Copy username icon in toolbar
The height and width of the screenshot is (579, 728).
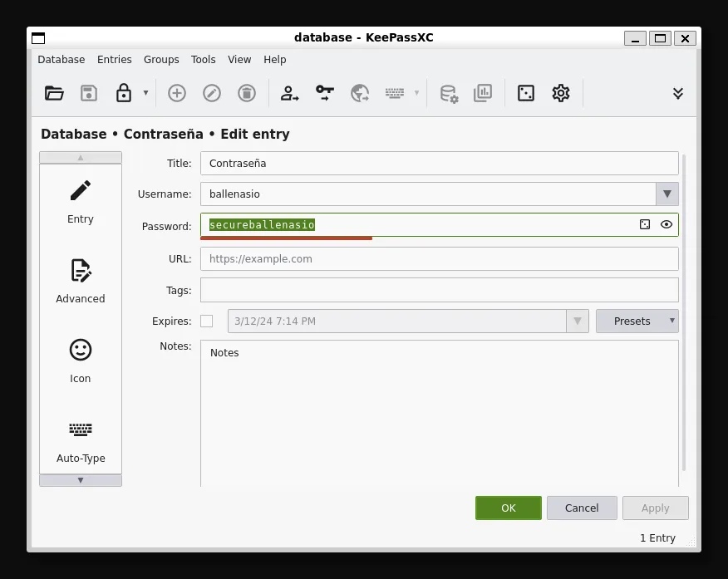[289, 93]
